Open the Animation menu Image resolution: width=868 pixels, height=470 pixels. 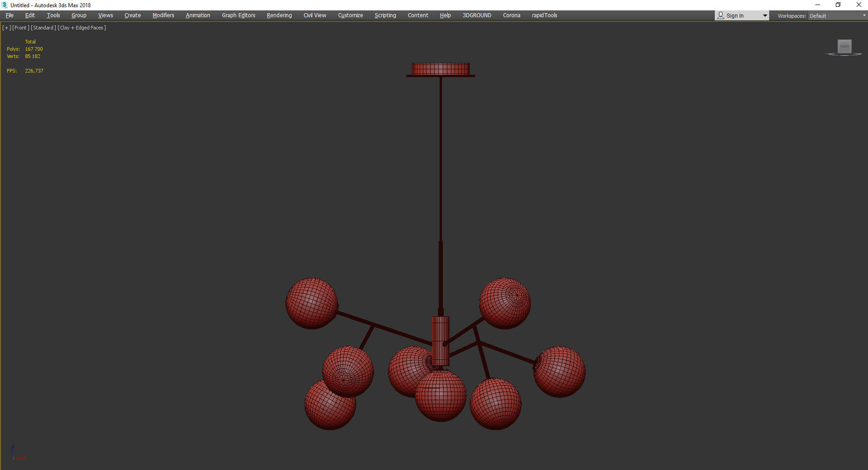coord(198,15)
